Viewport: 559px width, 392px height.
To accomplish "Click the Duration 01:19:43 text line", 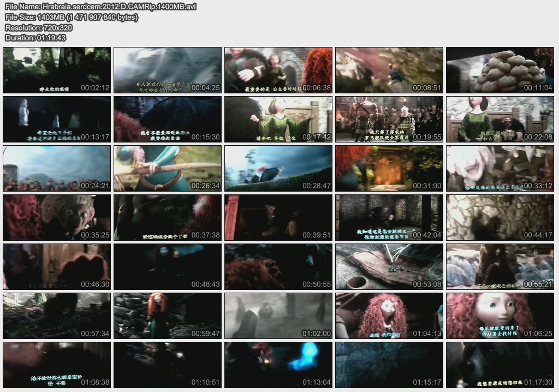I will pos(35,38).
